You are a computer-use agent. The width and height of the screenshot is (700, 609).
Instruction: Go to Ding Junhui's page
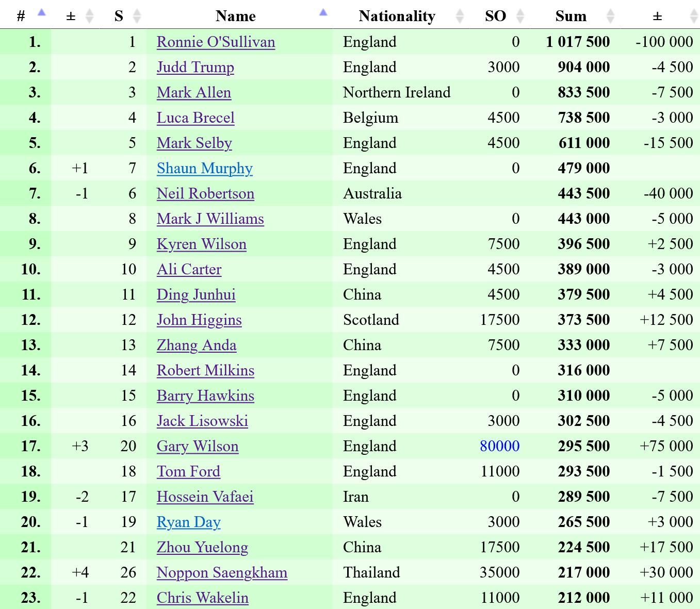click(x=196, y=294)
